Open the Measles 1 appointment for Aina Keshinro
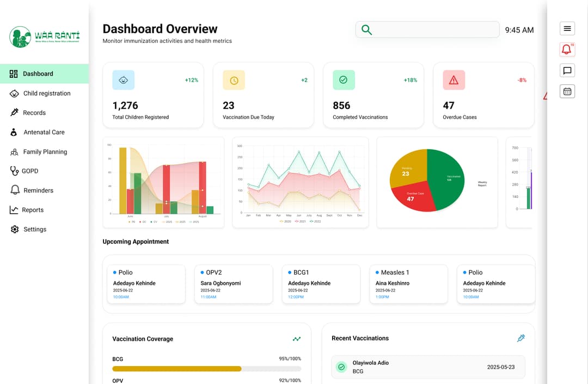 click(x=408, y=284)
